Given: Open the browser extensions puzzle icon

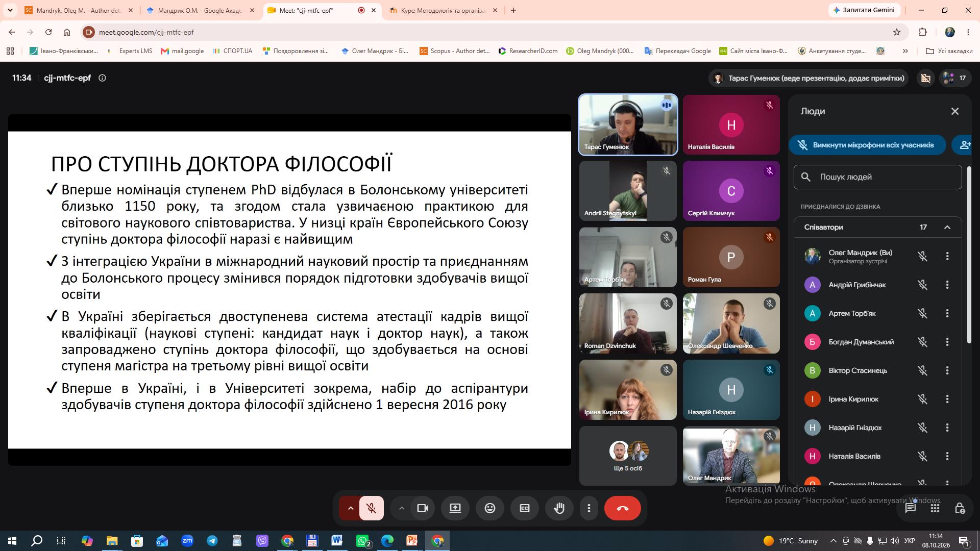Looking at the screenshot, I should click(922, 32).
